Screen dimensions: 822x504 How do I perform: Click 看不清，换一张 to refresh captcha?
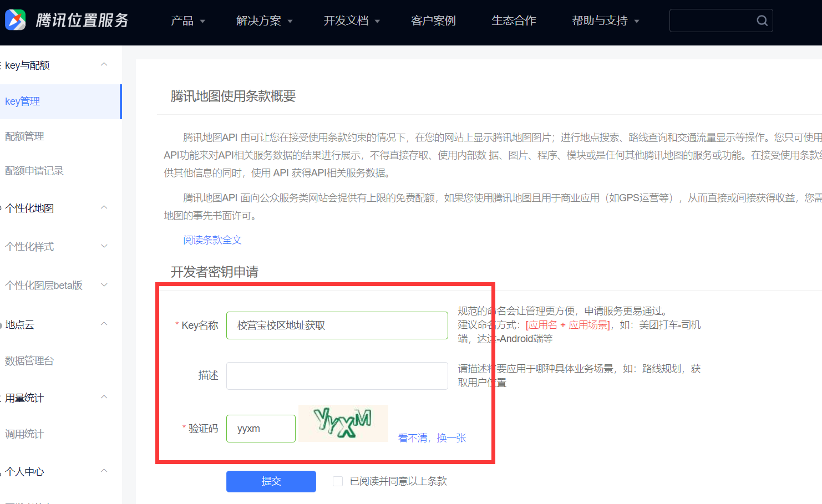pyautogui.click(x=432, y=438)
